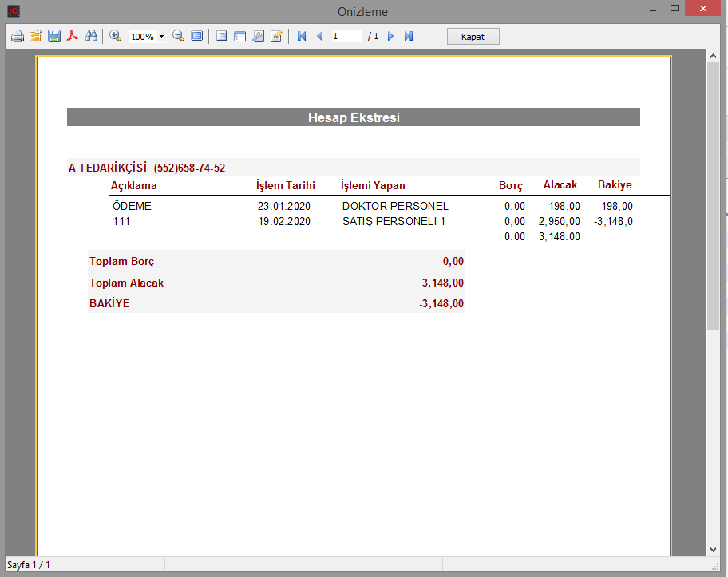The height and width of the screenshot is (577, 728).
Task: Switch to full screen view icon
Action: click(196, 36)
